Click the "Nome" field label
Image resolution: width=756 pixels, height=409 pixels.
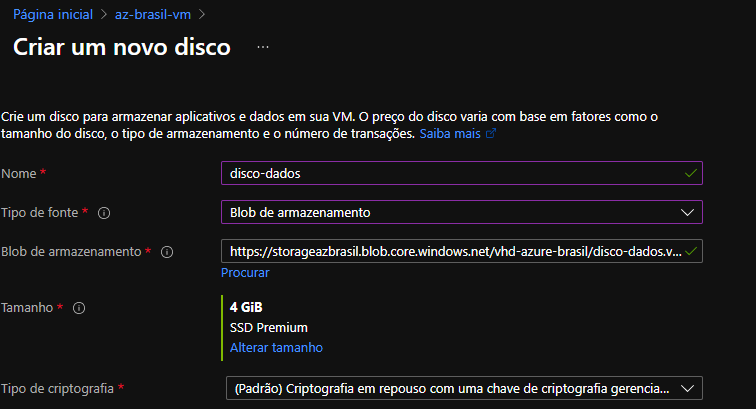[19, 174]
